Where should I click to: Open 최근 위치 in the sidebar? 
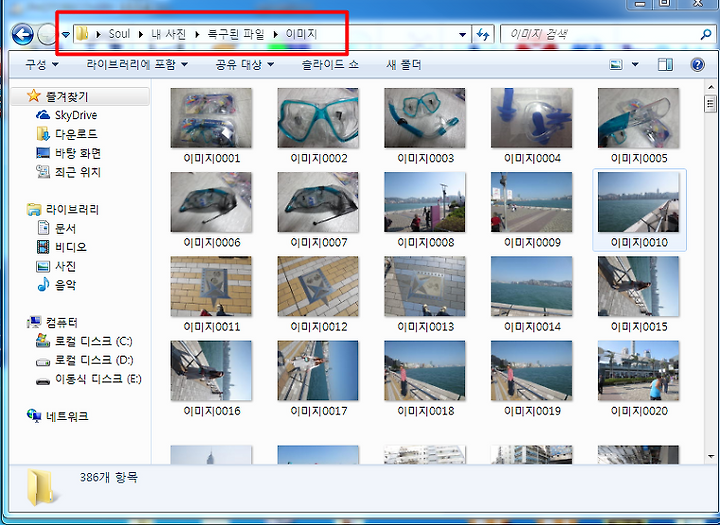coord(78,172)
